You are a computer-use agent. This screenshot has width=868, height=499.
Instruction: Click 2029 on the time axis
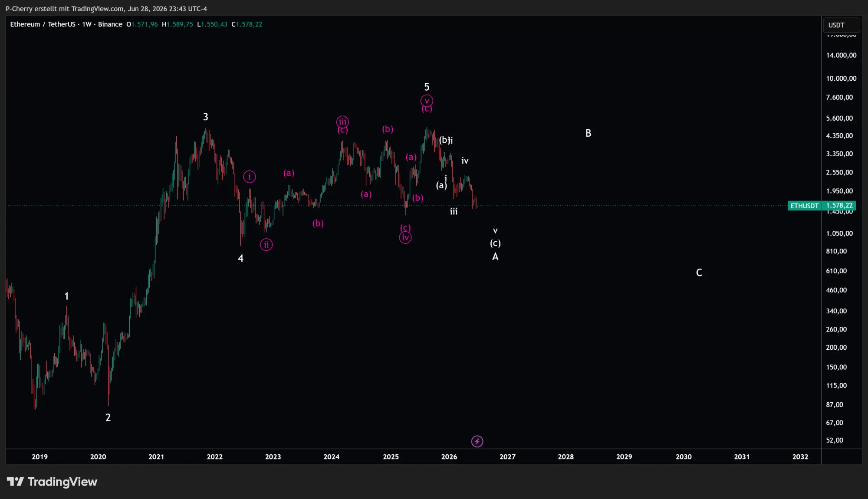click(x=624, y=457)
